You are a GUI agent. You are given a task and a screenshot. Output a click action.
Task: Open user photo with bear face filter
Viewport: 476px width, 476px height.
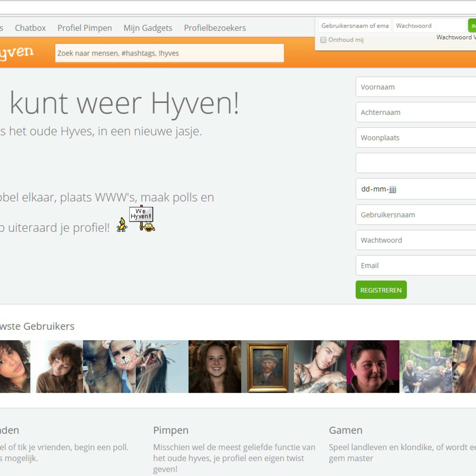[x=109, y=367]
